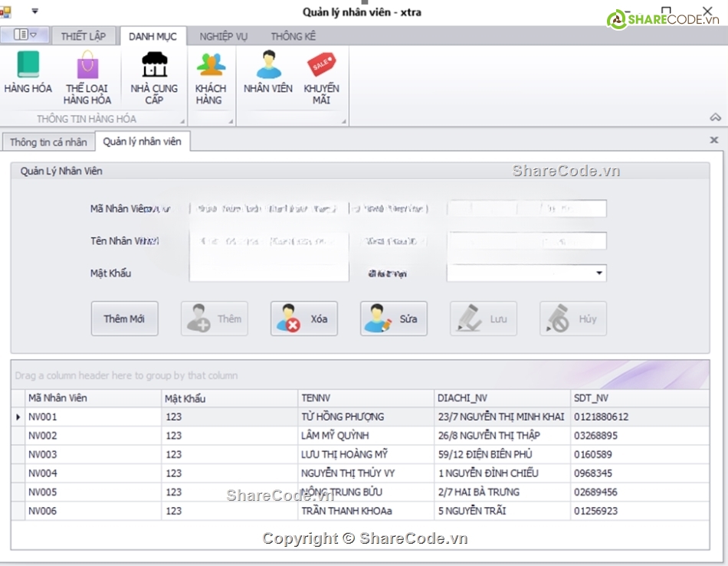
Task: Click address 1 NGUYỄN ĐÌNH CHIỂU
Action: (503, 473)
